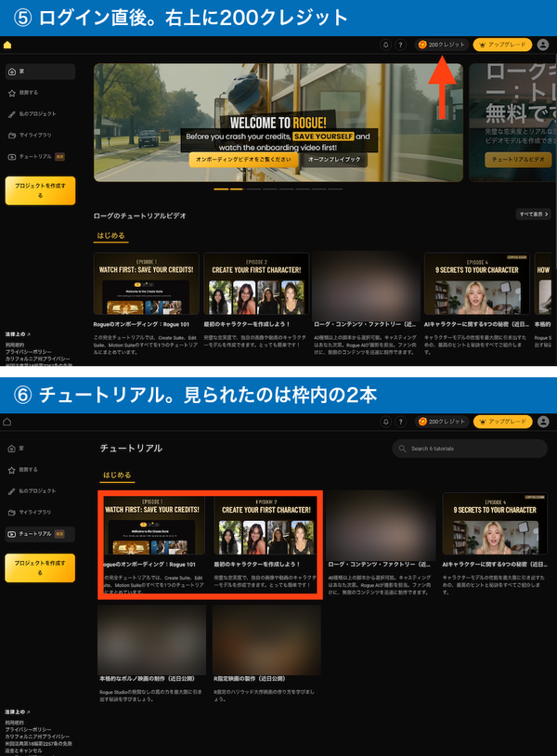The image size is (557, 756).
Task: Select the third carousel indicator dash
Action: [x=253, y=189]
